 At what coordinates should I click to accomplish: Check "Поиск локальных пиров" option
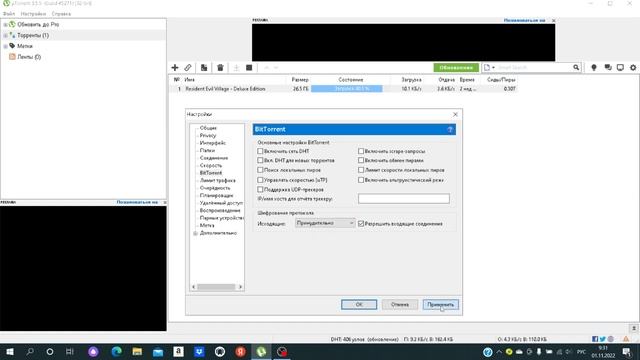tap(260, 170)
